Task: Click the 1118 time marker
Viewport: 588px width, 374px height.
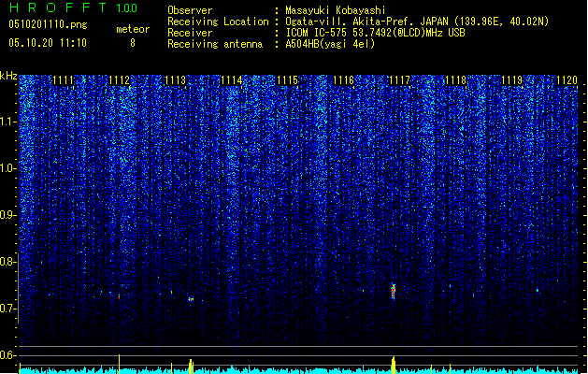Action: coord(455,80)
